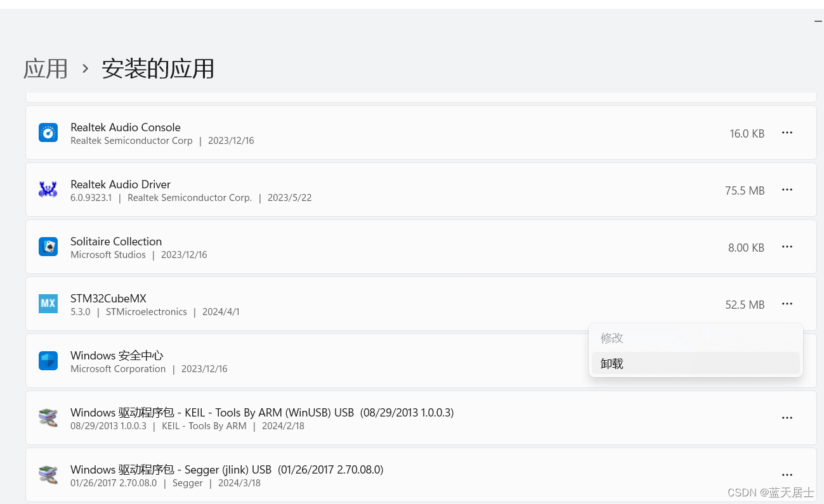Viewport: 824px width, 504px height.
Task: Choose 卸载 in the context menu
Action: pyautogui.click(x=696, y=363)
